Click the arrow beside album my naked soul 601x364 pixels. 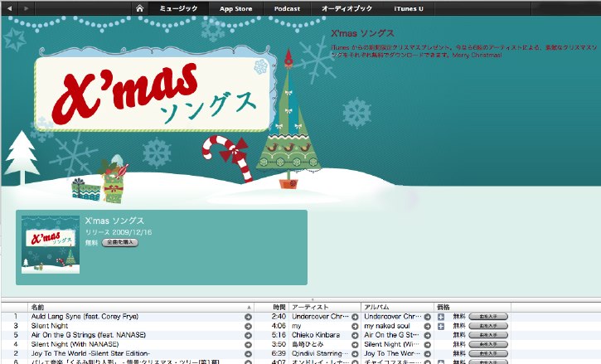pyautogui.click(x=428, y=326)
